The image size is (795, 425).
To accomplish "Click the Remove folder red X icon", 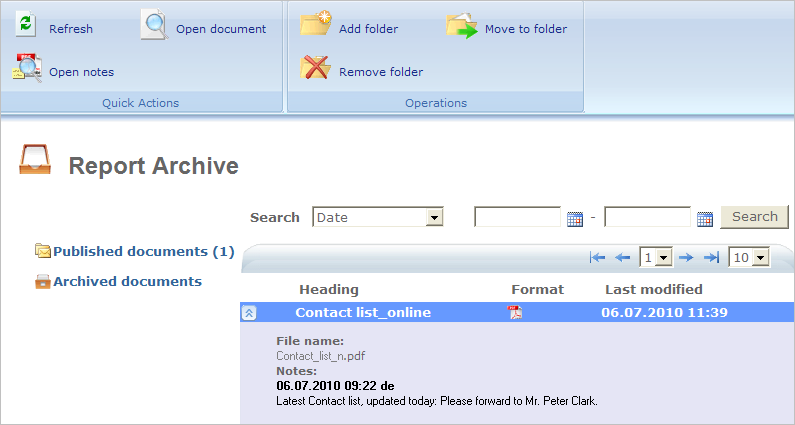I will (x=315, y=67).
